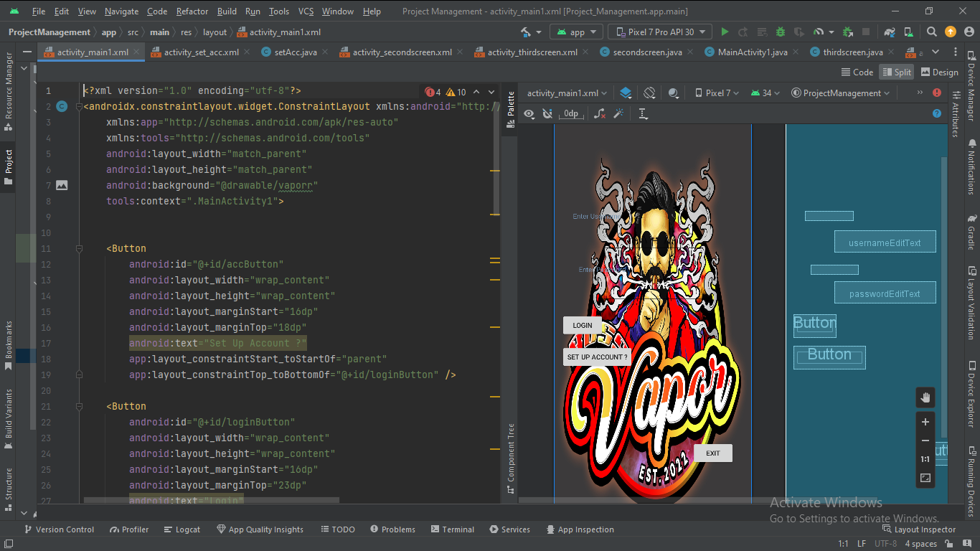The width and height of the screenshot is (980, 551).
Task: Open the Terminal tool window
Action: click(x=452, y=529)
